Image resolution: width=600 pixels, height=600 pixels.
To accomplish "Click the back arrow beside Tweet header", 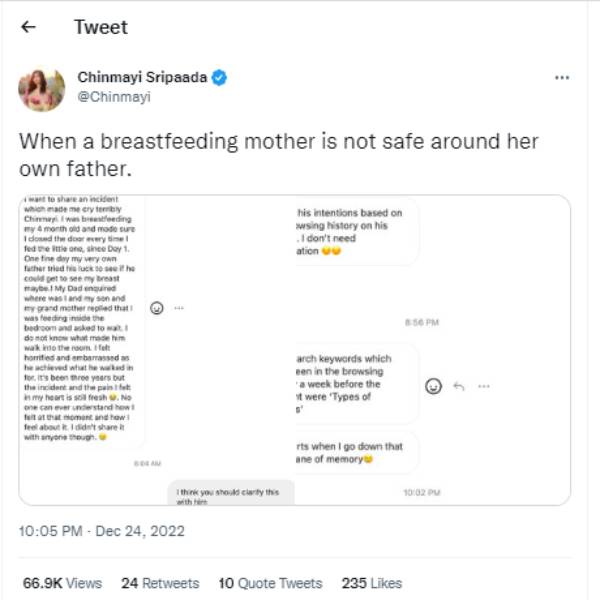I will tap(28, 27).
